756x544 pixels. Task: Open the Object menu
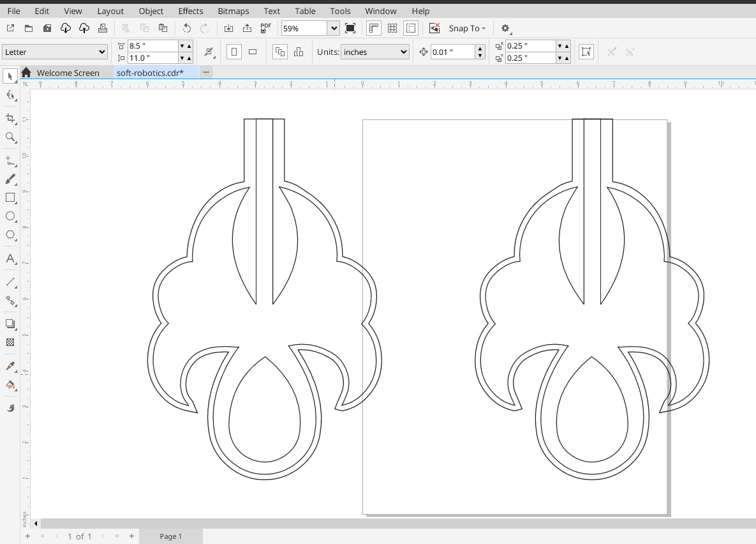(x=151, y=11)
